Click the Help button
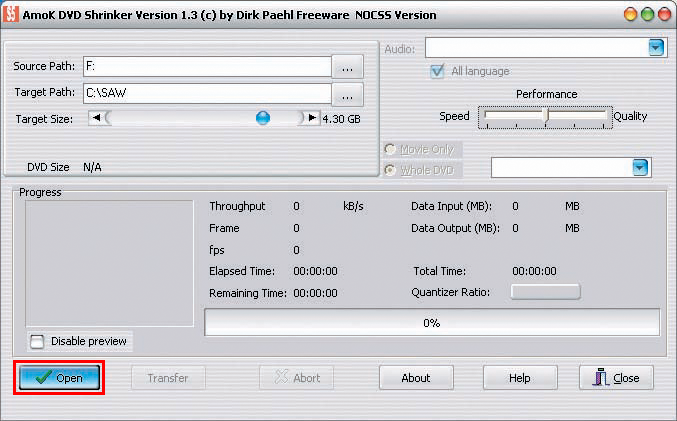Screen dimensions: 677x421 (520, 378)
